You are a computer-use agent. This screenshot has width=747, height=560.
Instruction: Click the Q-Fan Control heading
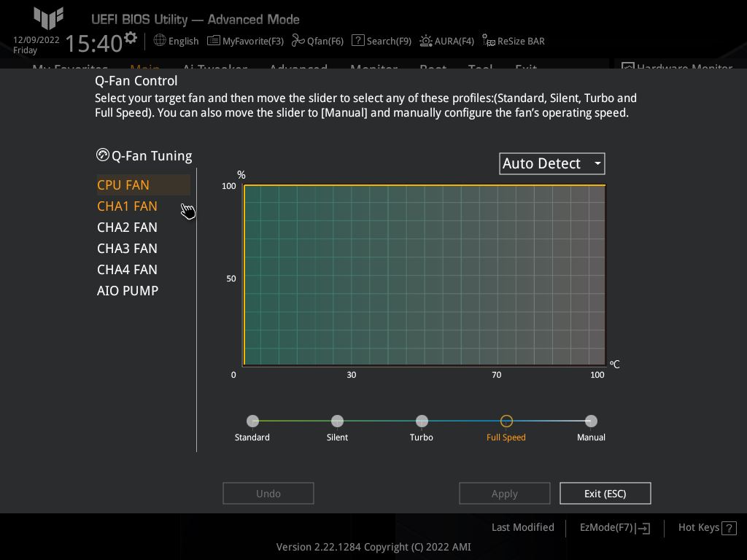[136, 81]
